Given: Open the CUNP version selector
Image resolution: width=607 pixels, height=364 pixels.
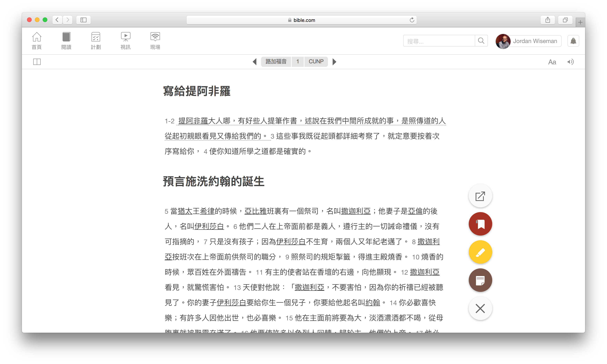Looking at the screenshot, I should pos(316,62).
